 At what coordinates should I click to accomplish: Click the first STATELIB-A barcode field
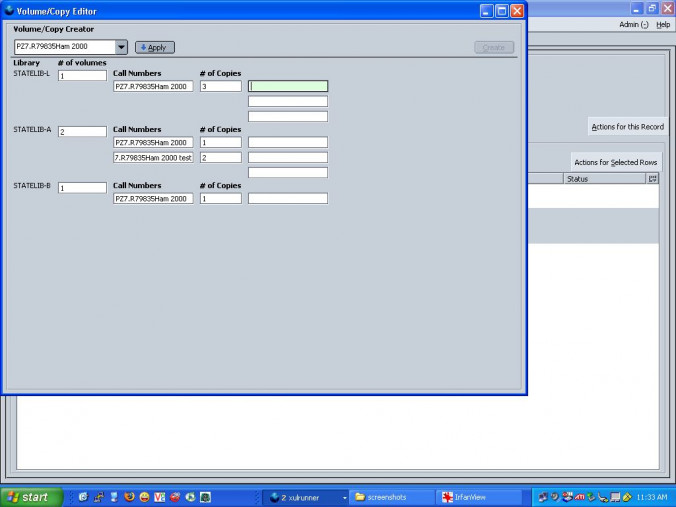point(288,142)
